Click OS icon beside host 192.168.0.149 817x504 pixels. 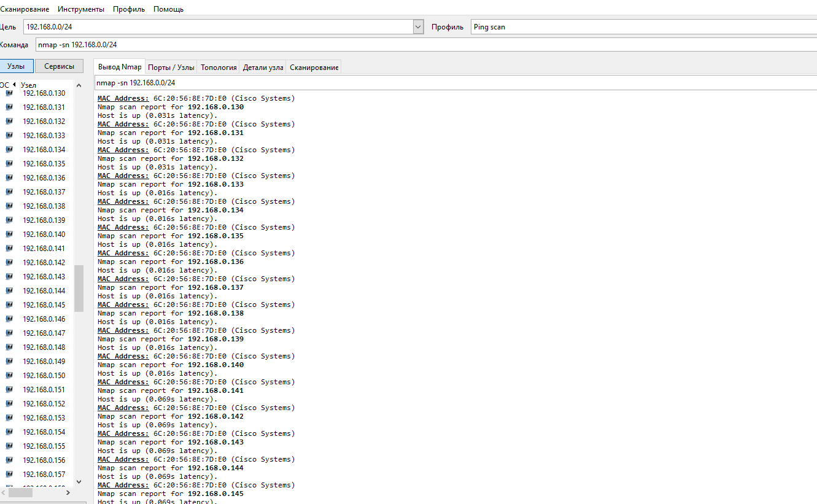9,362
